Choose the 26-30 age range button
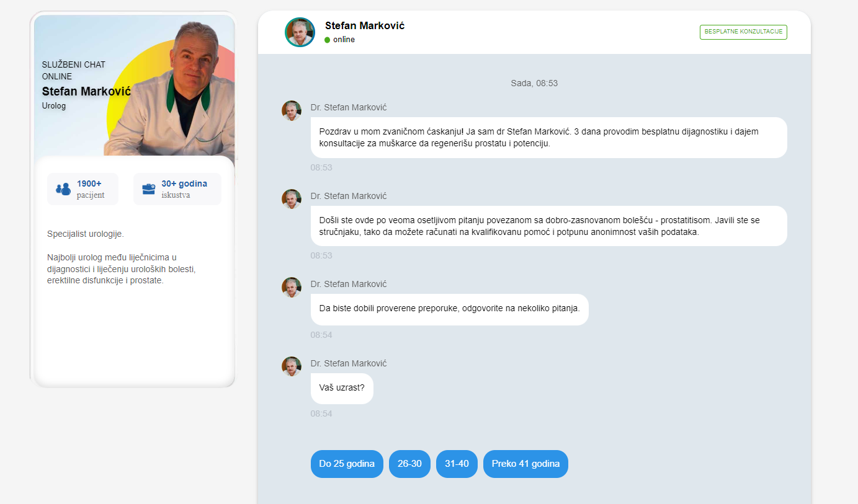 point(409,464)
